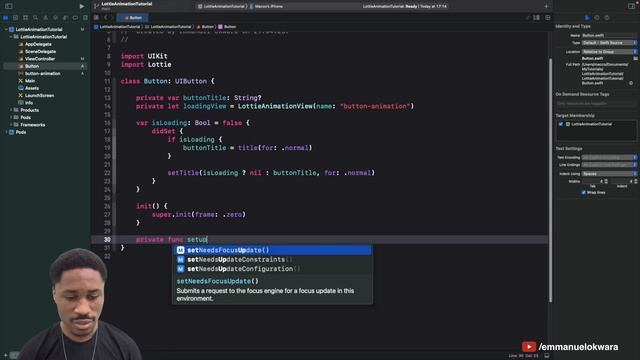Click the Button class breadcrumb item
The image size is (640, 360).
tap(227, 27)
